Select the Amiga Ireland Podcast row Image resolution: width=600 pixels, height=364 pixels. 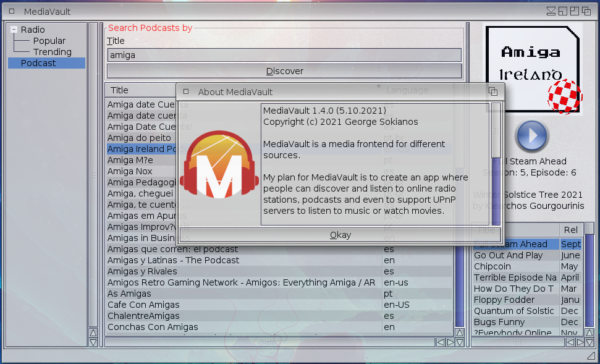(142, 149)
